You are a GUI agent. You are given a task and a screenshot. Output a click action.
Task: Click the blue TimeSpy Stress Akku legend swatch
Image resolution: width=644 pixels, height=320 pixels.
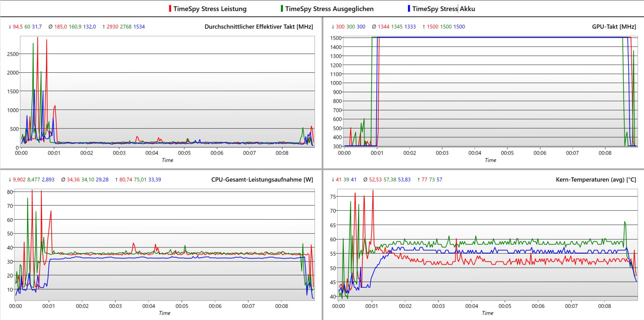coord(409,9)
